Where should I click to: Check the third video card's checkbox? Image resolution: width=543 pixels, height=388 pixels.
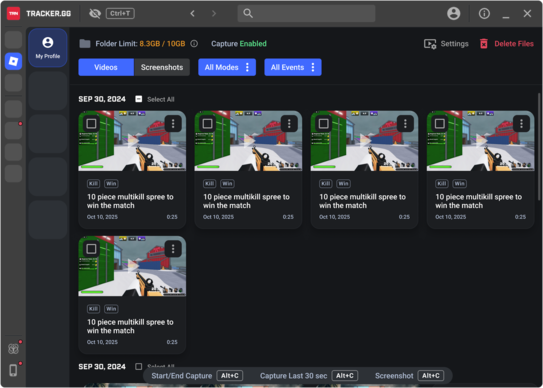coord(323,124)
